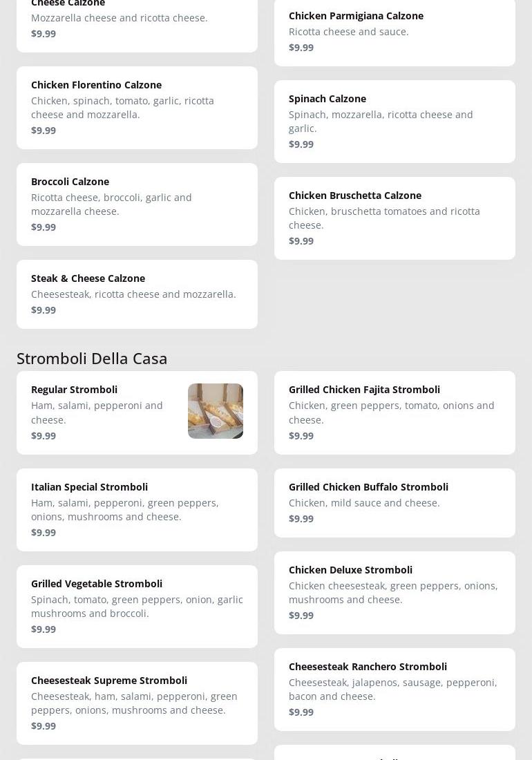
Task: Select the Regular Stromboli title
Action: coord(74,390)
